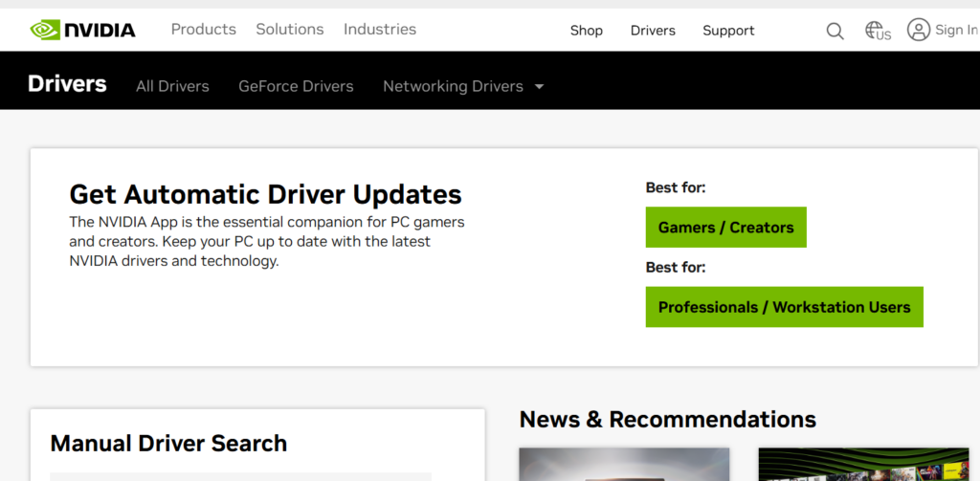Select the Networking Drivers tab label
980x481 pixels.
click(453, 86)
